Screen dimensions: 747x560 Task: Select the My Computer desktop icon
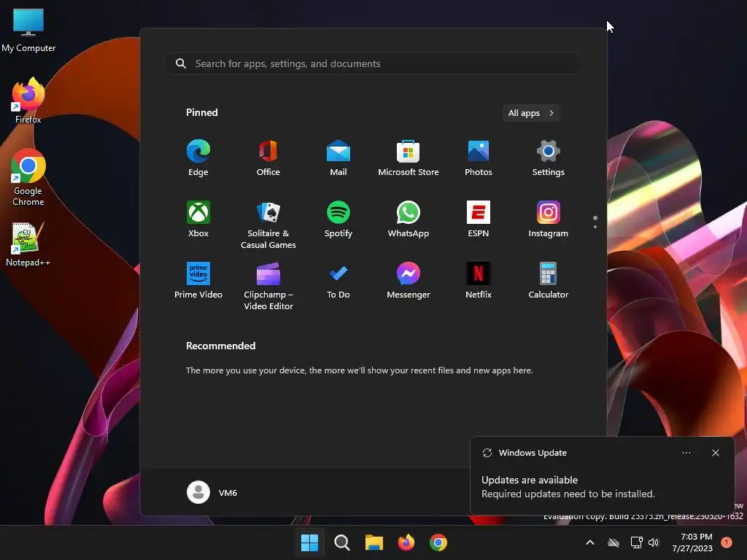(28, 30)
